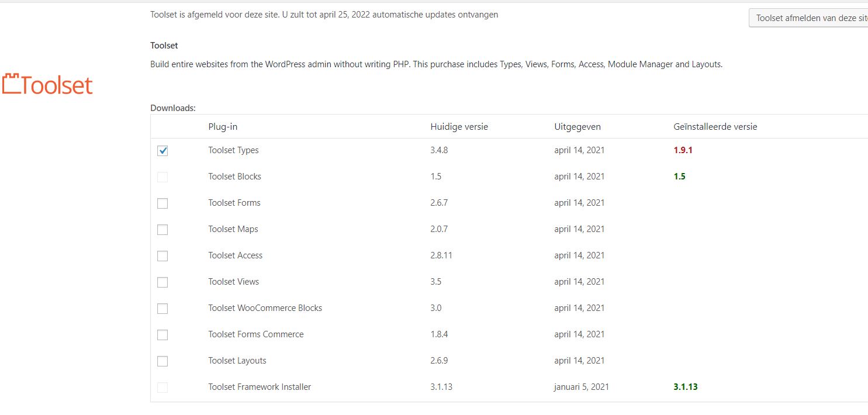
Task: Select the Toolset WooCommerce Blocks checkbox
Action: pos(162,309)
